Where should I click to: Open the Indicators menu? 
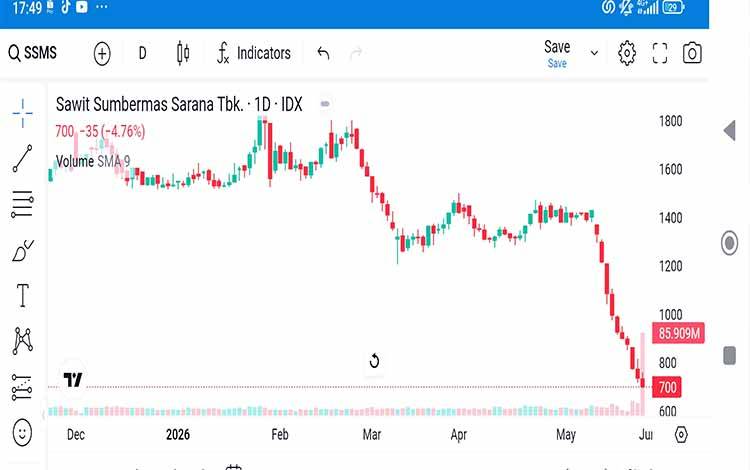254,53
